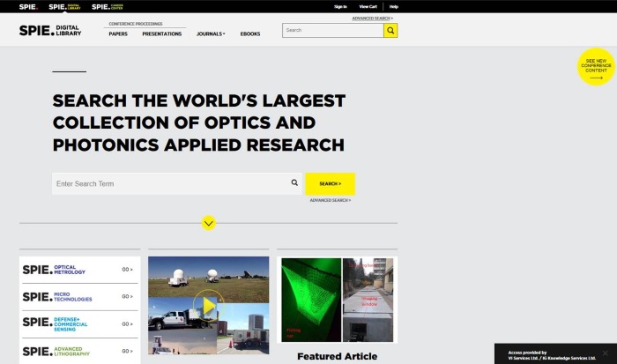The height and width of the screenshot is (364, 617).
Task: Open SPIE Career Center link in top bar
Action: [x=108, y=7]
